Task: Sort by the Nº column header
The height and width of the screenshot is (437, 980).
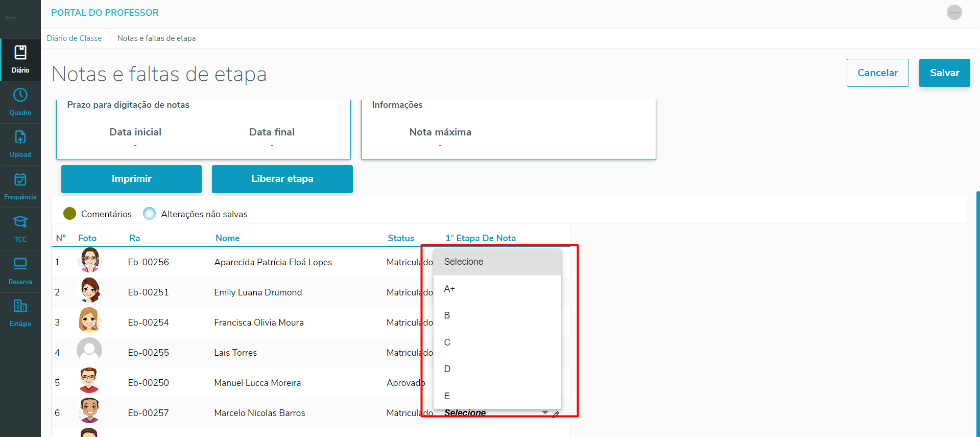Action: click(x=61, y=238)
